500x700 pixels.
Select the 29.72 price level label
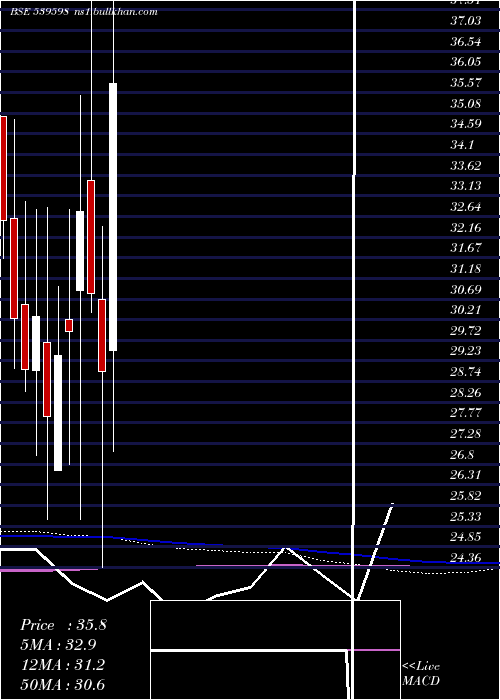click(466, 331)
